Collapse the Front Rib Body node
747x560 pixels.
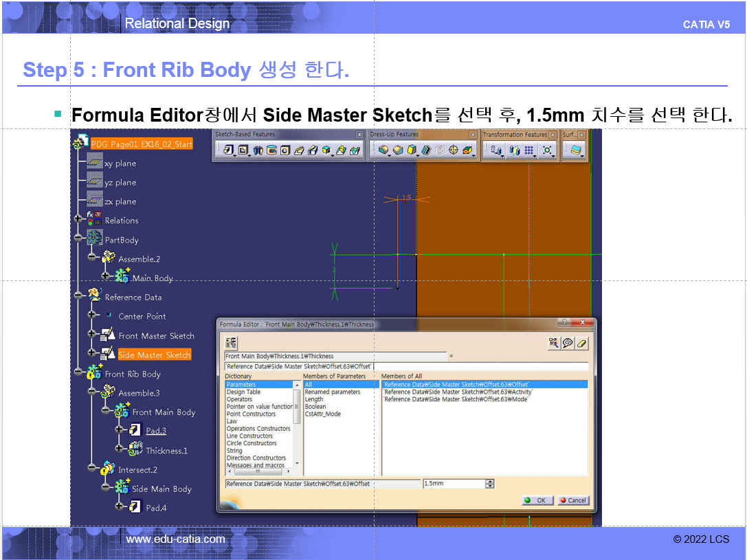pyautogui.click(x=79, y=374)
